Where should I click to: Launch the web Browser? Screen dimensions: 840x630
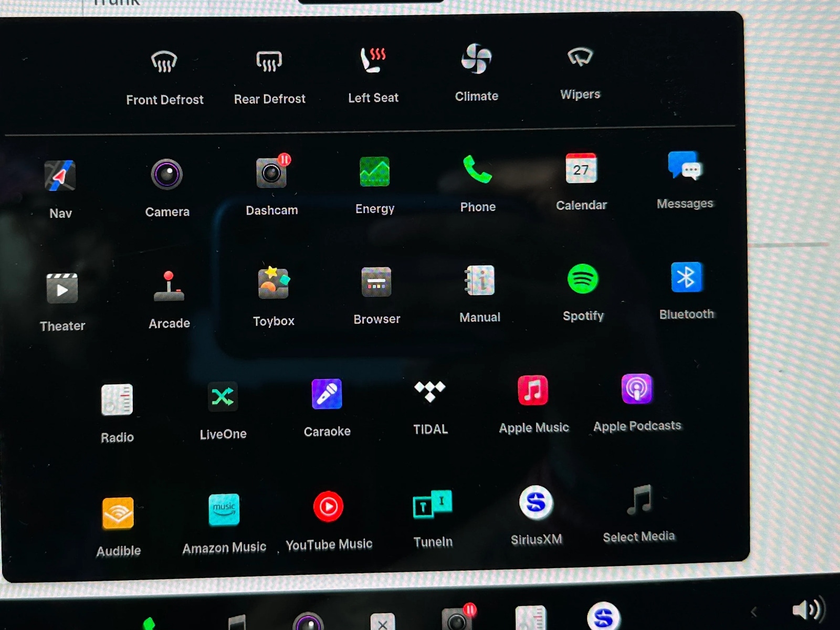pos(376,282)
